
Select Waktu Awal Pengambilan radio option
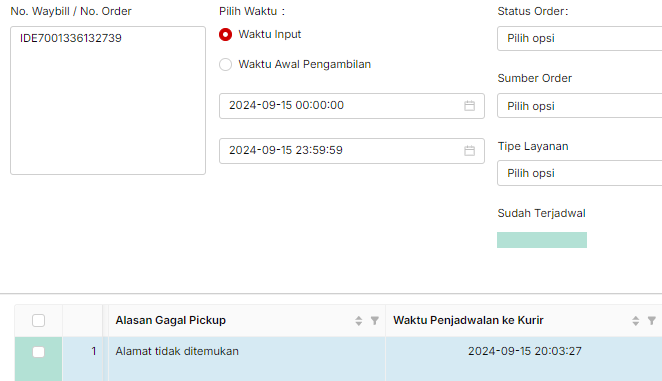coord(225,65)
